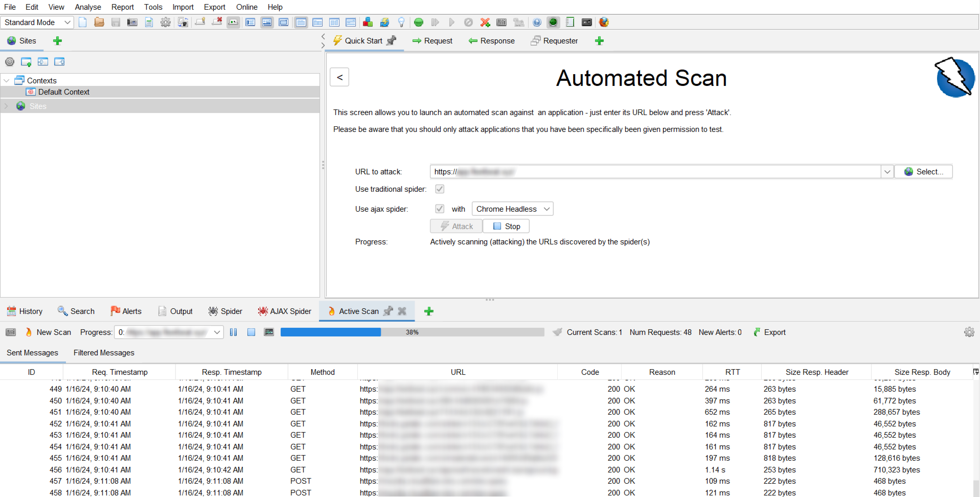Open the History tab

tap(25, 311)
